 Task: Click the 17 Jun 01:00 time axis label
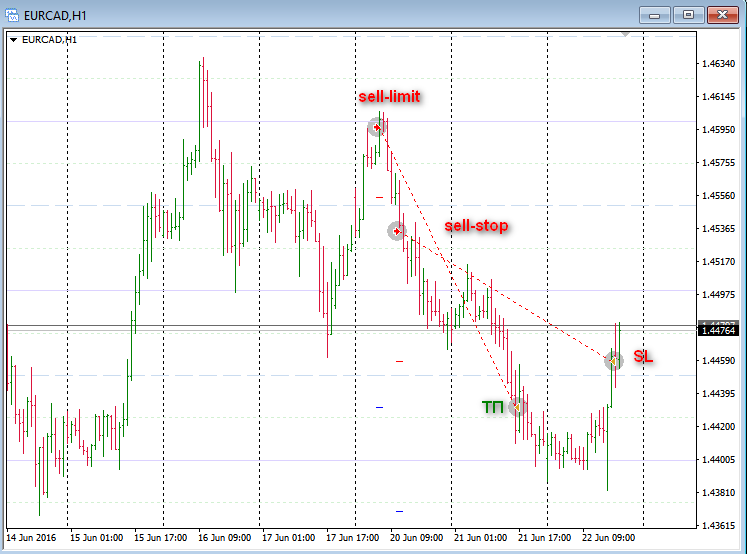[x=288, y=538]
